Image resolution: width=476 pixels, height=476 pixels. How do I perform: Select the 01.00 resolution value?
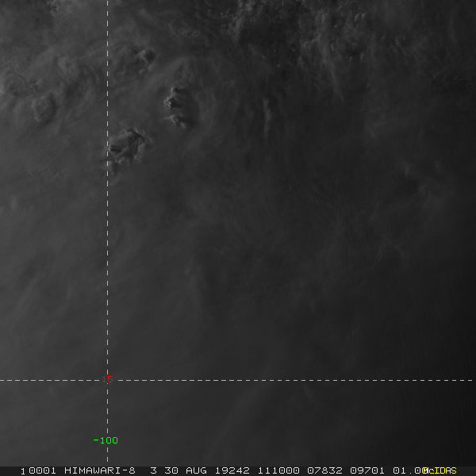click(x=410, y=470)
